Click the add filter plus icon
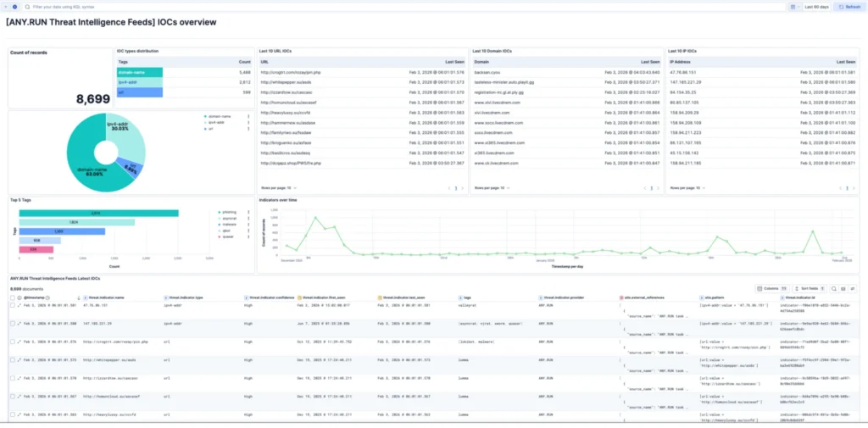Viewport: 868px width, 428px height. (14, 7)
